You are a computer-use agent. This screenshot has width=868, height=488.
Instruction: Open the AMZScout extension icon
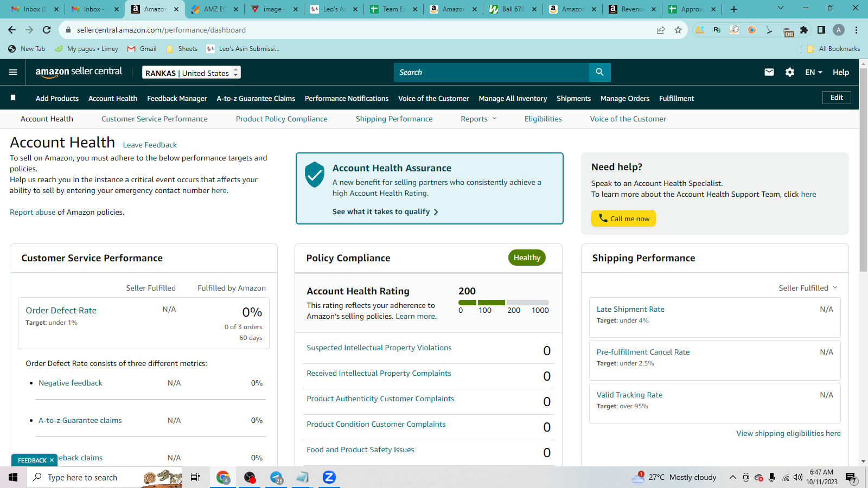[700, 30]
